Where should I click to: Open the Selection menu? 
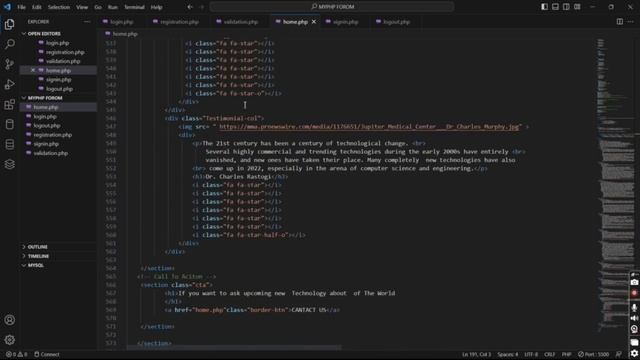[x=59, y=7]
